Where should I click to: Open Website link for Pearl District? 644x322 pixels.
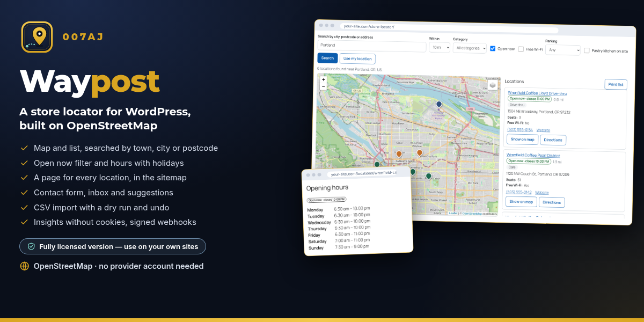pyautogui.click(x=542, y=193)
